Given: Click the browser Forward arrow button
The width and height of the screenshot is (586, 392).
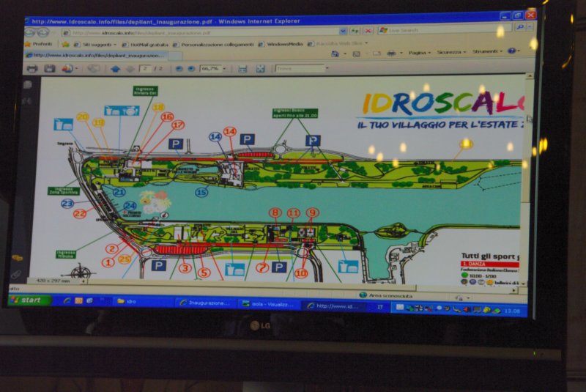Looking at the screenshot, I should (x=42, y=32).
